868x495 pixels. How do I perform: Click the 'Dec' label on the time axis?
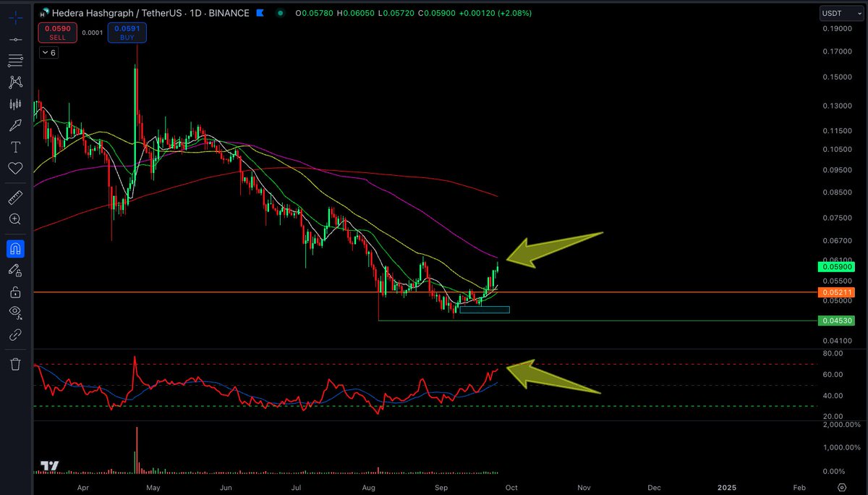(x=654, y=488)
